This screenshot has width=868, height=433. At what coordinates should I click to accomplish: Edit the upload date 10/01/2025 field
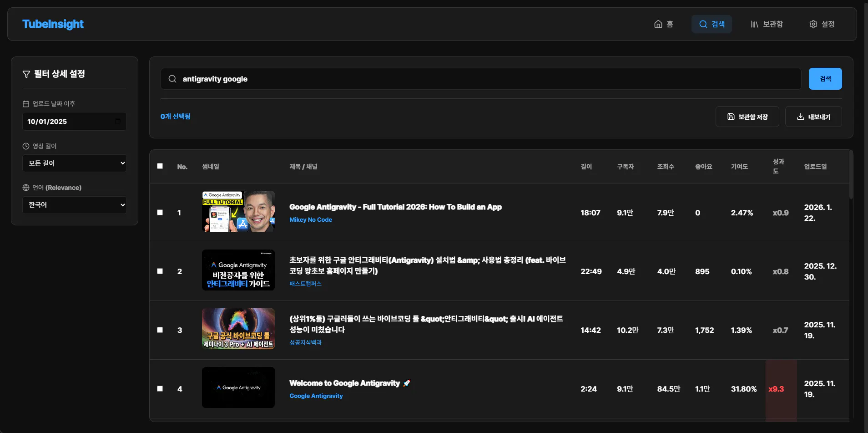click(x=75, y=122)
